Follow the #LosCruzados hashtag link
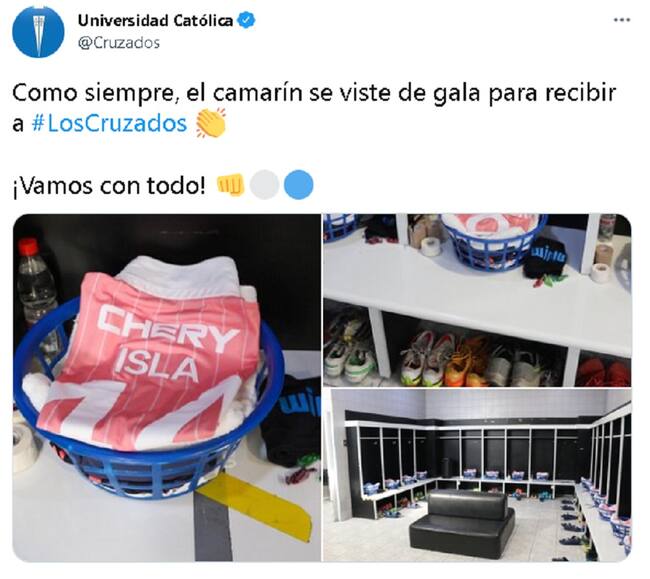The image size is (650, 579). [109, 123]
